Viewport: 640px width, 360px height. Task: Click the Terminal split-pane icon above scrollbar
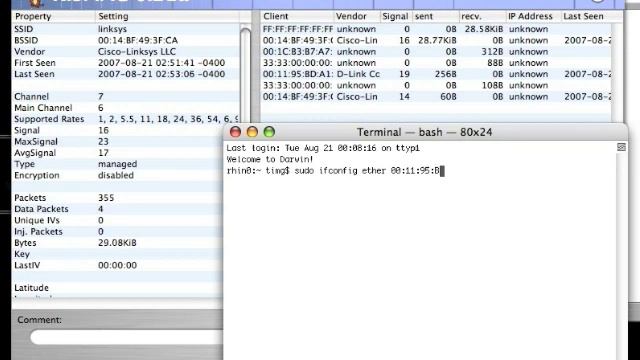[621, 147]
